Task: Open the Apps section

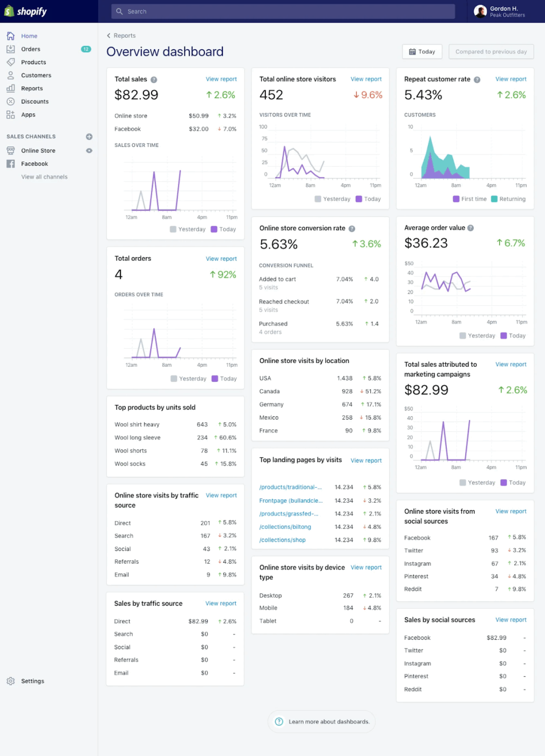Action: coord(27,114)
